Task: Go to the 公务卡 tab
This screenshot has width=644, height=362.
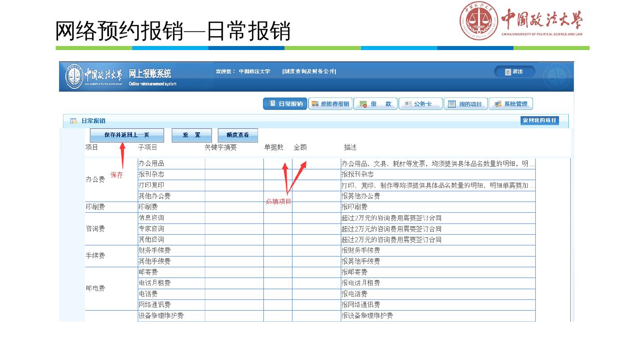Action: 421,104
